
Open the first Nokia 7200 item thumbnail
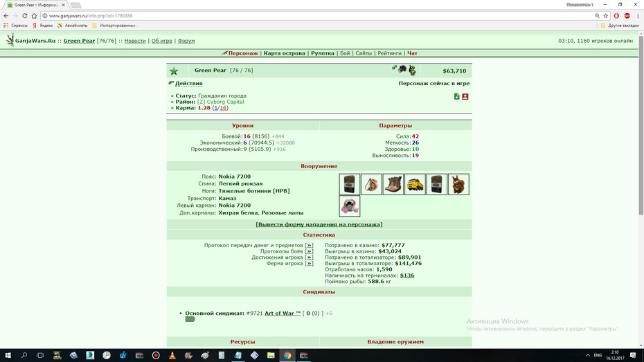[x=350, y=184]
